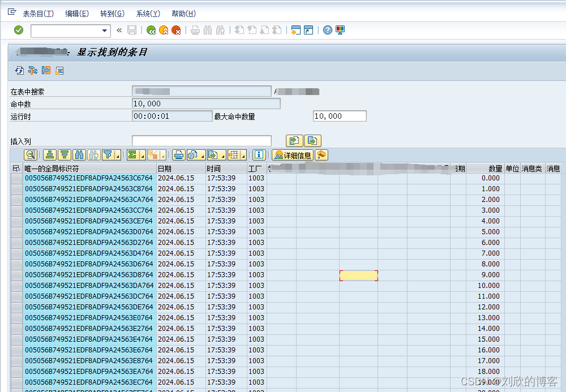Viewport: 566px width, 392px height.
Task: Open the Find binoculars icon in grid toolbar
Action: pyautogui.click(x=80, y=154)
